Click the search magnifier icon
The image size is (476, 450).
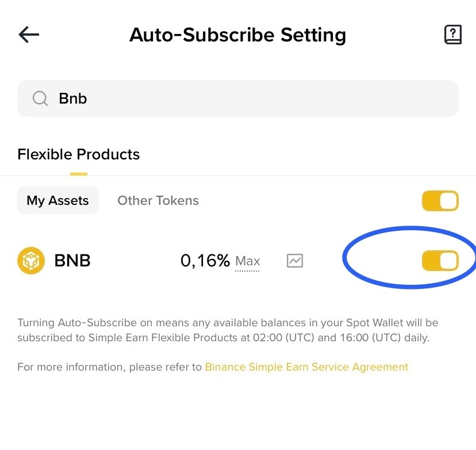coord(40,98)
